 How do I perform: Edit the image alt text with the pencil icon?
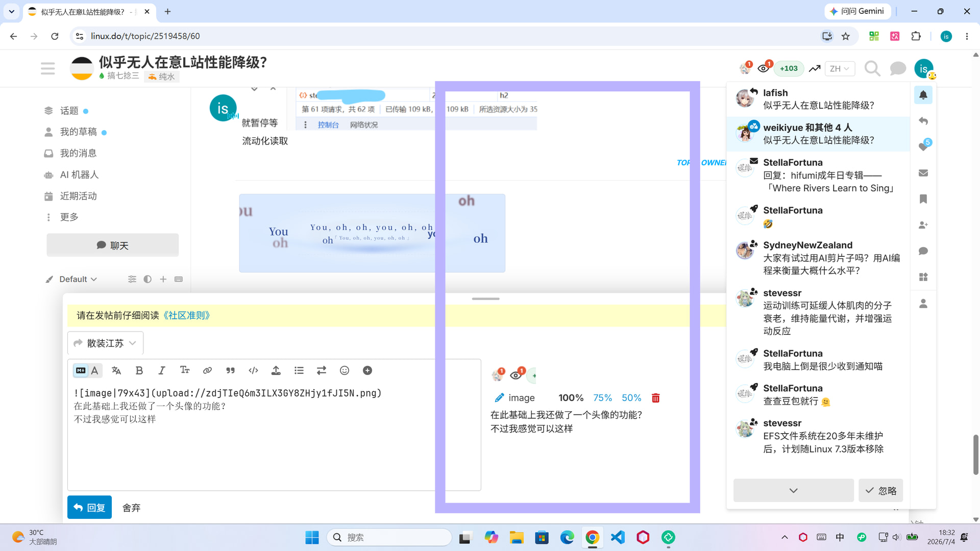point(499,398)
